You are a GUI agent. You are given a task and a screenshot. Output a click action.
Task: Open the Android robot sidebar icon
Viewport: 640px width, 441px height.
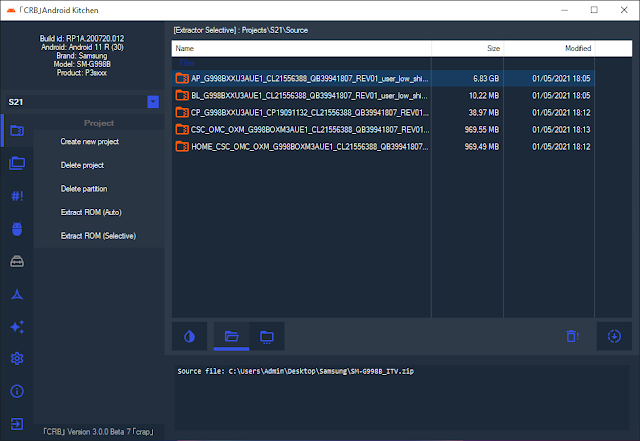click(x=17, y=229)
